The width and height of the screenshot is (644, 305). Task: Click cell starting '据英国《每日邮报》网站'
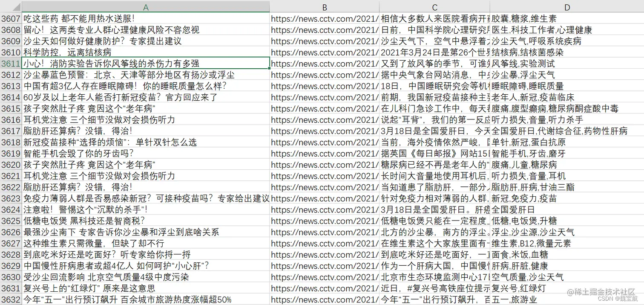tap(434, 154)
